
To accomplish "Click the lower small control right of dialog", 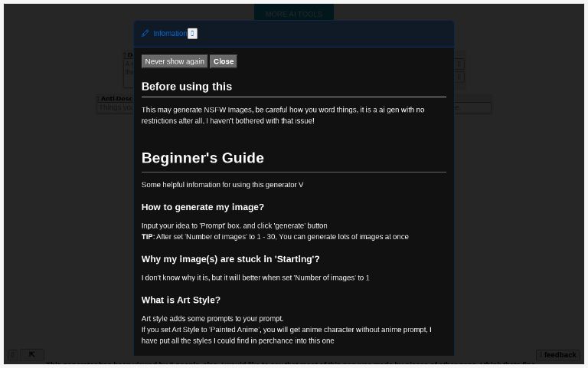I will point(459,77).
